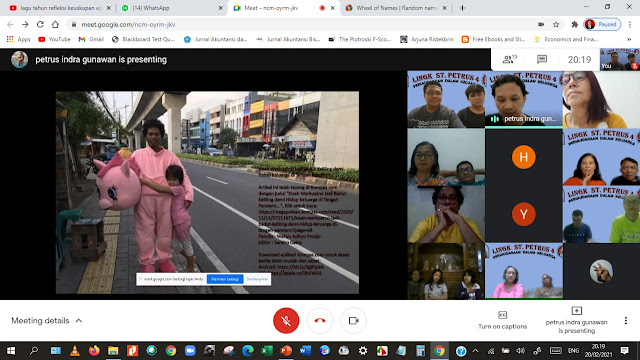Open a new browser tab with the plus
Screen dimensions: 640x360
pyautogui.click(x=462, y=8)
